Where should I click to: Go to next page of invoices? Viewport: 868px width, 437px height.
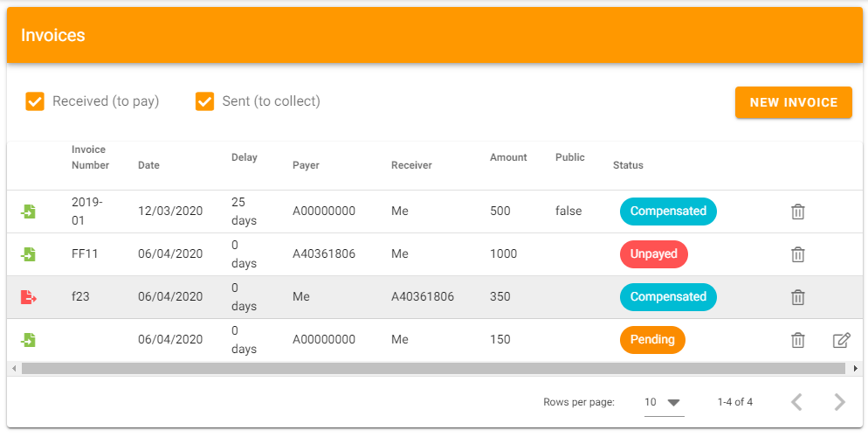point(839,402)
